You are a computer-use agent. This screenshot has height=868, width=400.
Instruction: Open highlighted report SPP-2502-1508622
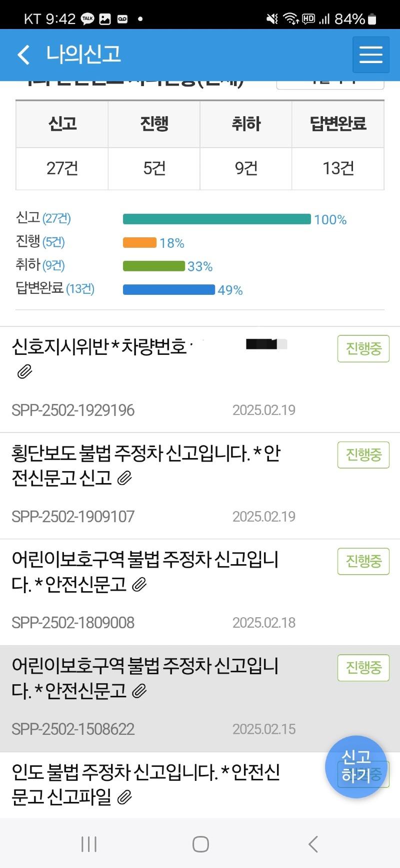pyautogui.click(x=200, y=699)
